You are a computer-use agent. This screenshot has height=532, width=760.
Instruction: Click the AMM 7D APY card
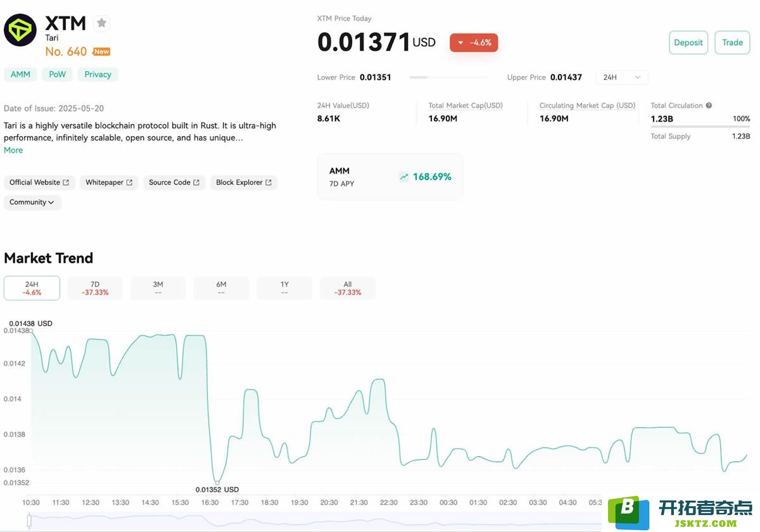tap(390, 177)
